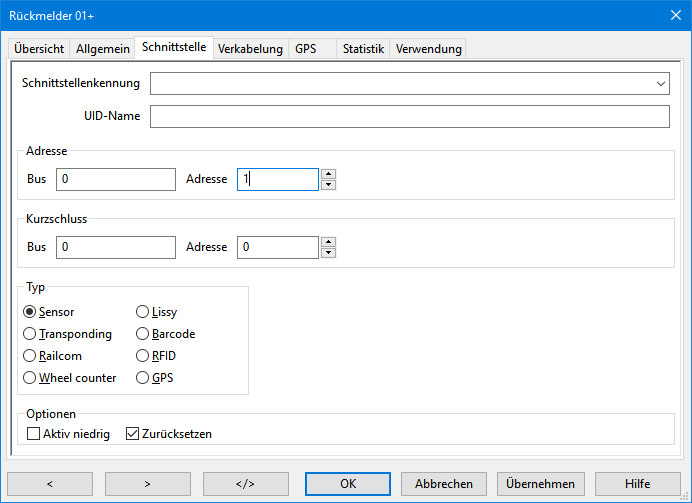Switch to the Verkabelung tab

pos(250,49)
